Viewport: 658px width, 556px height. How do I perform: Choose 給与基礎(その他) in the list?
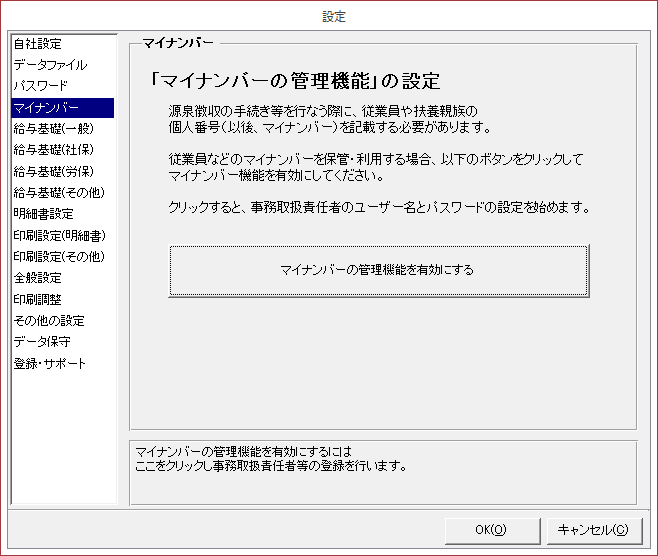[59, 193]
